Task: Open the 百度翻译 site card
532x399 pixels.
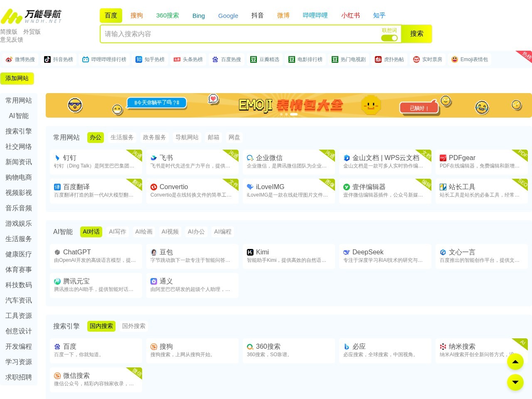Action: 96,191
